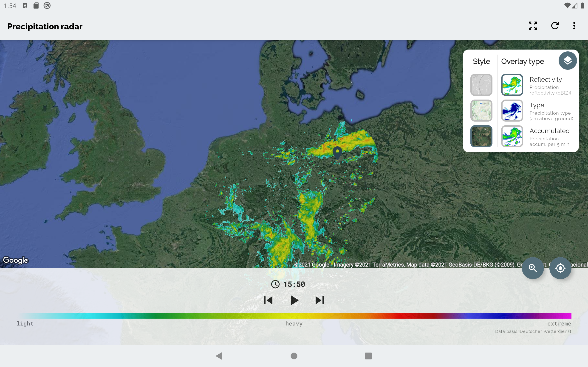The width and height of the screenshot is (588, 367).
Task: Collapse the map layers panel
Action: pos(567,61)
